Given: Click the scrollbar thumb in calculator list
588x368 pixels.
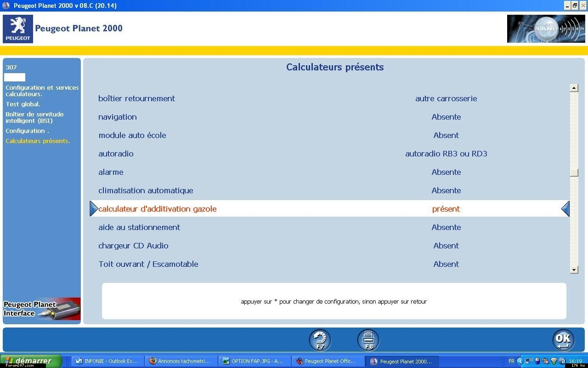Looking at the screenshot, I should 574,172.
